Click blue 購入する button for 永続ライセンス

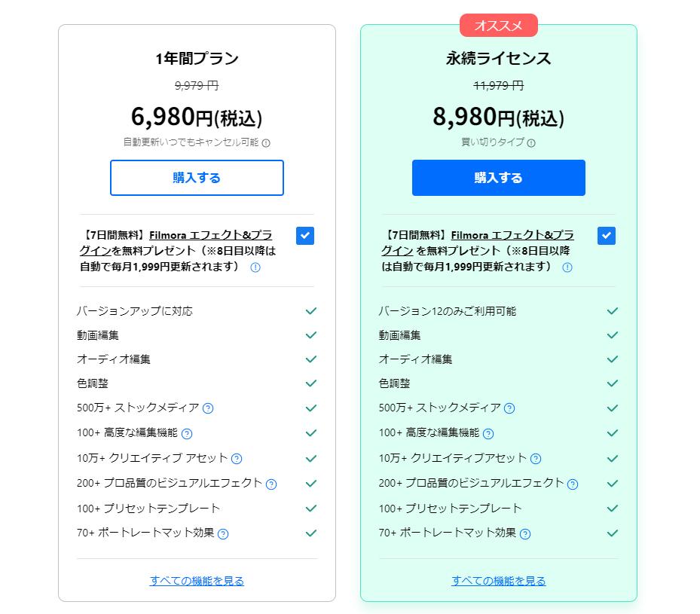[498, 178]
